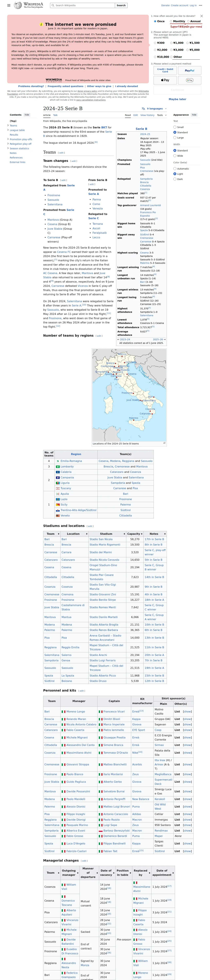Switch color theme to Dark
210x980 pixels.
175,179
